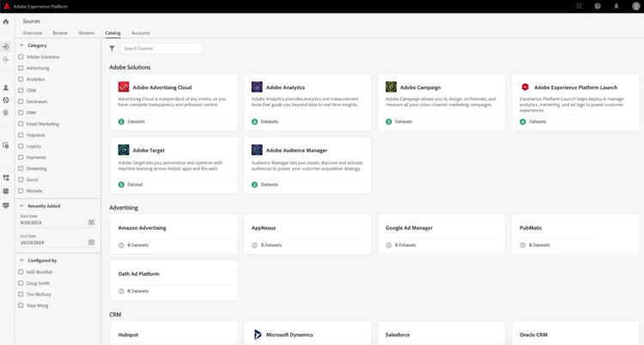Viewport: 644px width, 345px height.
Task: Open the AppNexus source card
Action: click(x=307, y=234)
